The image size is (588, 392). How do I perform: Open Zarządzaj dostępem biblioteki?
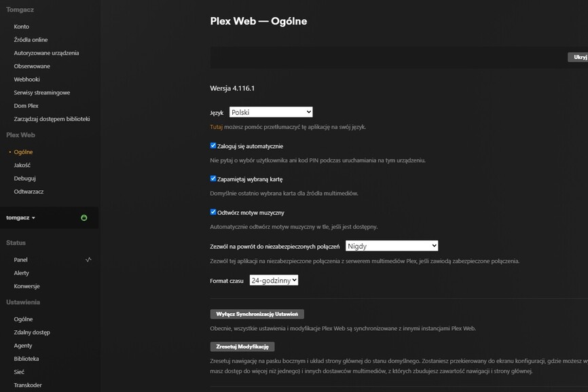tap(52, 119)
